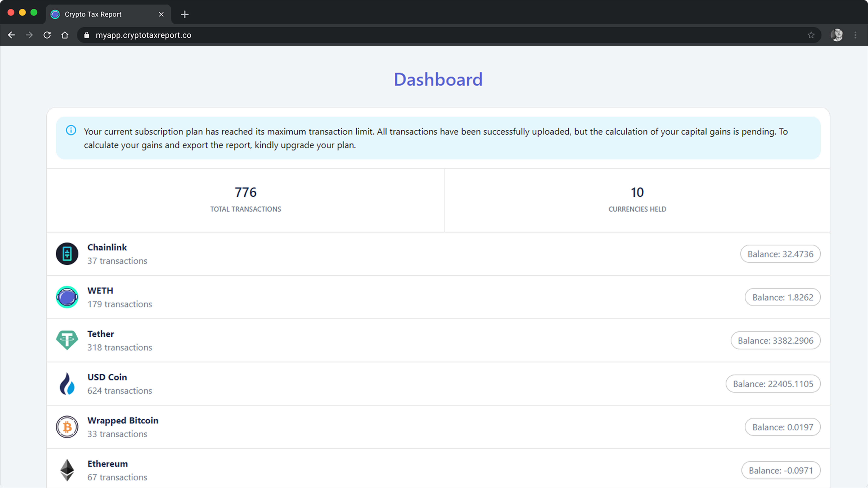Click the 67 transactions text

(117, 477)
